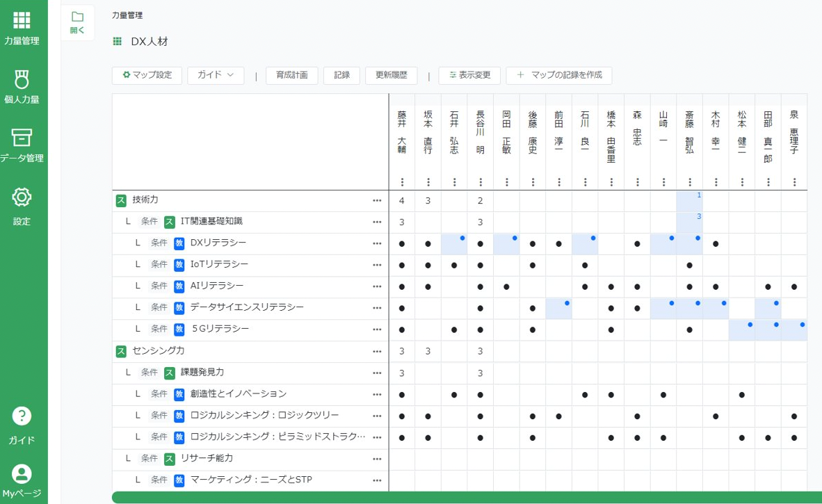This screenshot has width=822, height=504.
Task: Open 設定 gear icon in sidebar
Action: pos(22,197)
